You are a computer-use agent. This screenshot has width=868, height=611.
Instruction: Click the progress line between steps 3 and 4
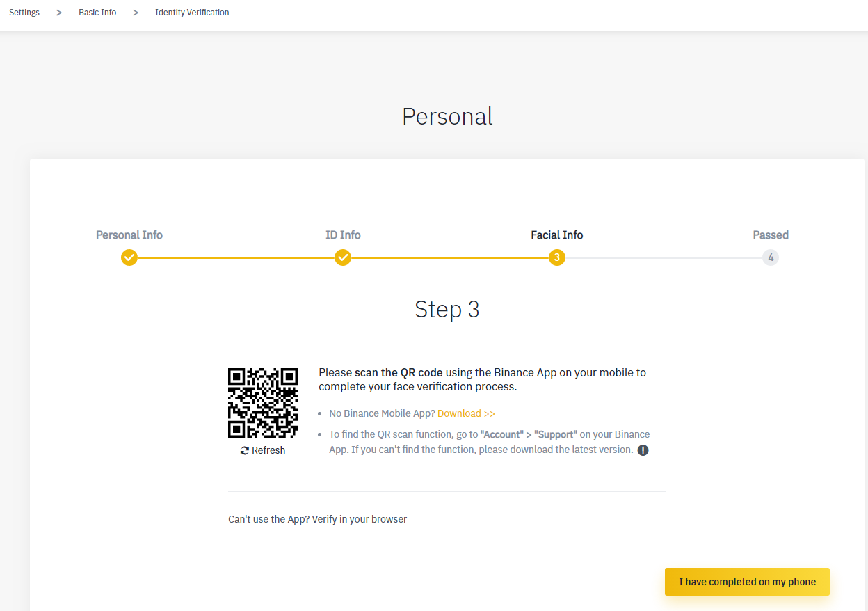664,257
